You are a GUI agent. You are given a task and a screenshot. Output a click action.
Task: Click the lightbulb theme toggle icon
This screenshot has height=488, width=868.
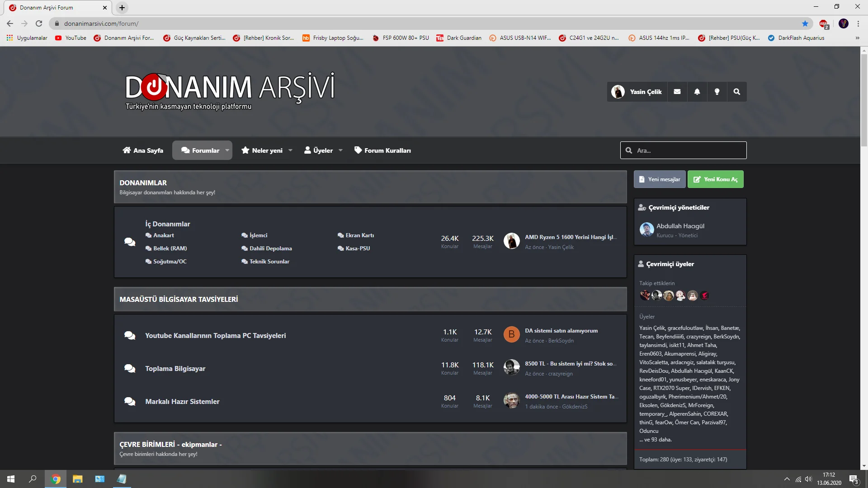717,92
